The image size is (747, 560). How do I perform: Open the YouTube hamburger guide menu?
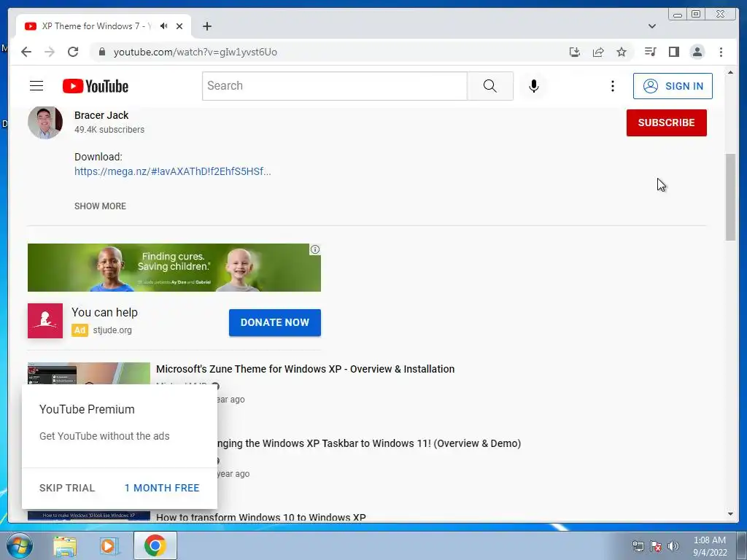coord(36,86)
